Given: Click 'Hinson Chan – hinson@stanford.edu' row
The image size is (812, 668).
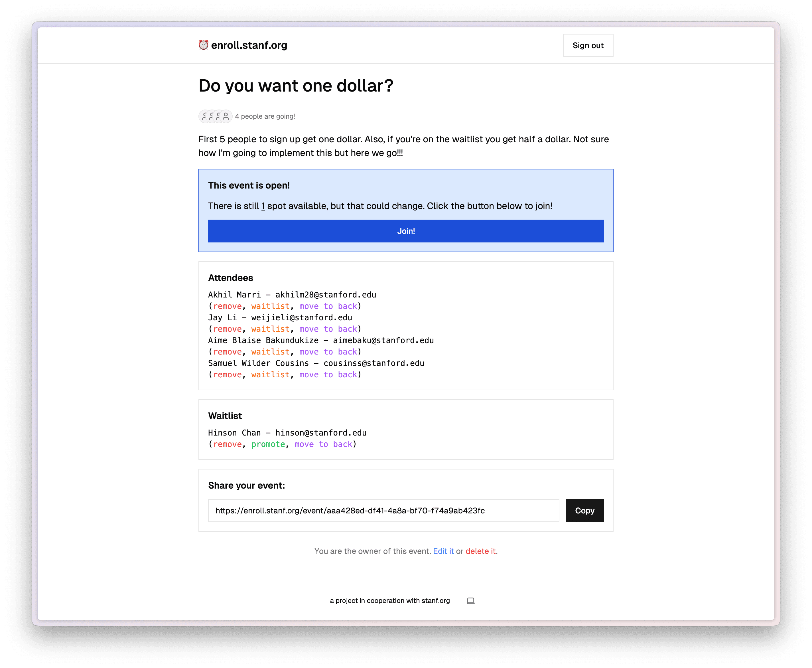Looking at the screenshot, I should (287, 433).
